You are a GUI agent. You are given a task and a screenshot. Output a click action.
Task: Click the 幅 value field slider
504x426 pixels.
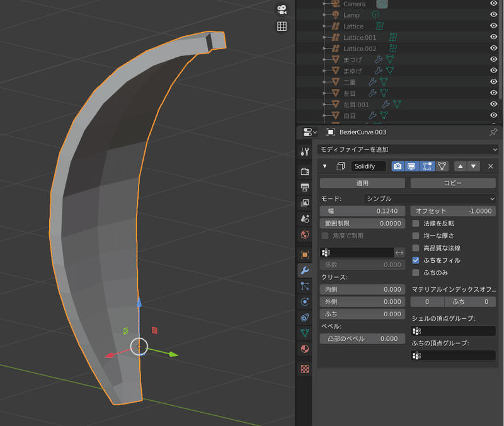[x=362, y=211]
